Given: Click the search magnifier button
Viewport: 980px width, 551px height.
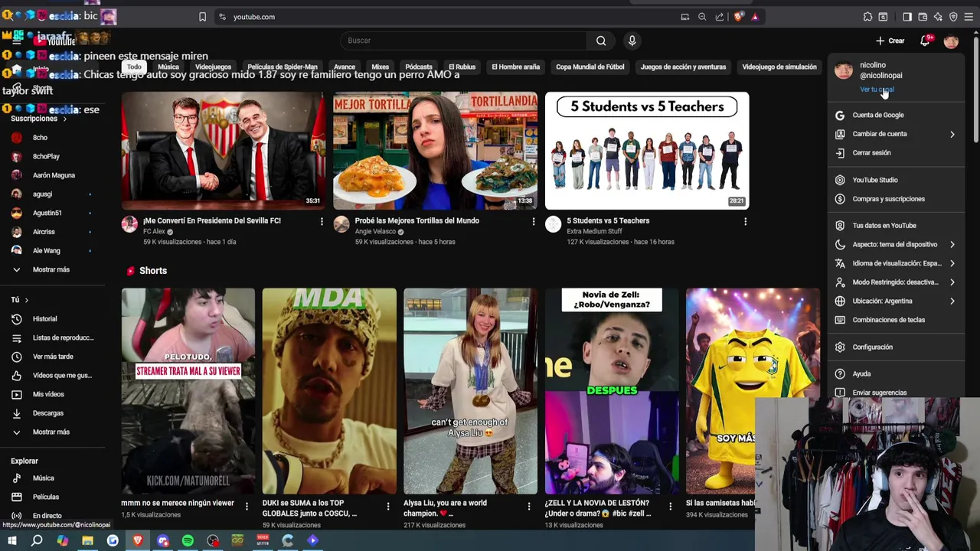Looking at the screenshot, I should pos(601,41).
